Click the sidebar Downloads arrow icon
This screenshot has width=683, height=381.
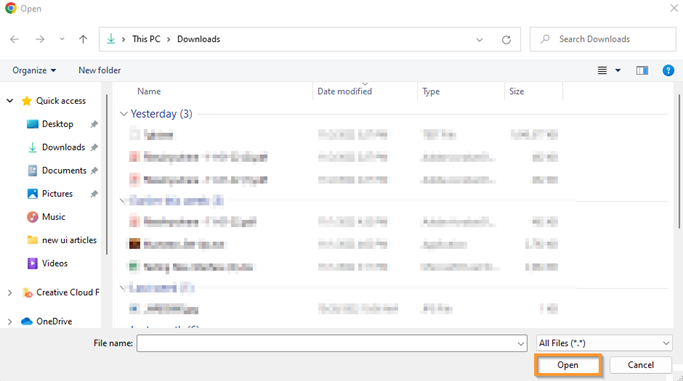click(x=32, y=148)
